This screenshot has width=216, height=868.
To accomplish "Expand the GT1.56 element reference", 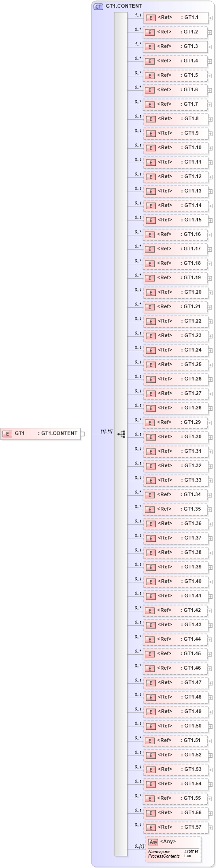I will coord(210,813).
